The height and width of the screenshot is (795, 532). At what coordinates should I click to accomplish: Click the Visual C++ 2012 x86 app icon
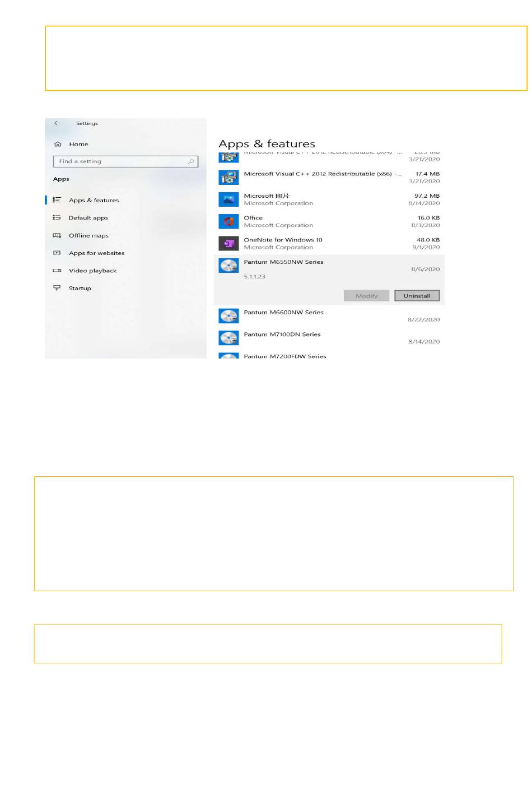click(228, 178)
